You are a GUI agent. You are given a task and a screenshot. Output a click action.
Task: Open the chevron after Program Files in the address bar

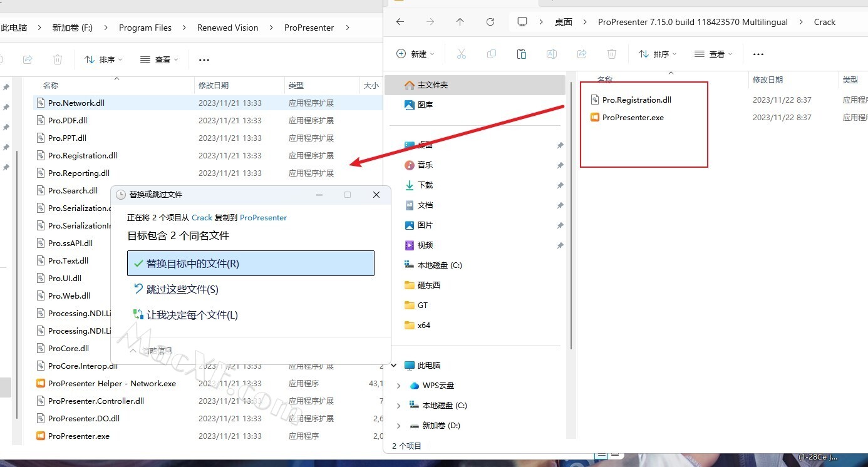[185, 28]
